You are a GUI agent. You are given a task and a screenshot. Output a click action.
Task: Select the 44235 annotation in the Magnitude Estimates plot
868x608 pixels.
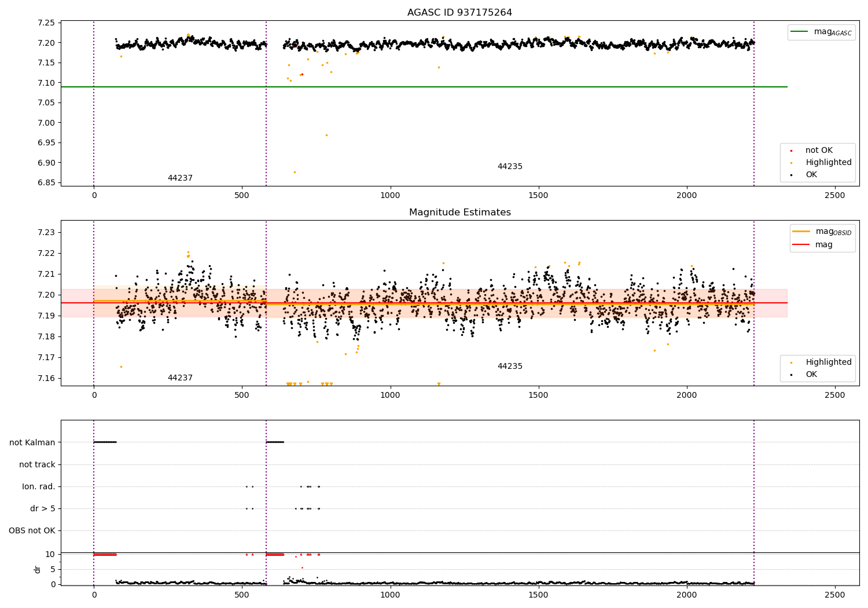[x=510, y=367]
